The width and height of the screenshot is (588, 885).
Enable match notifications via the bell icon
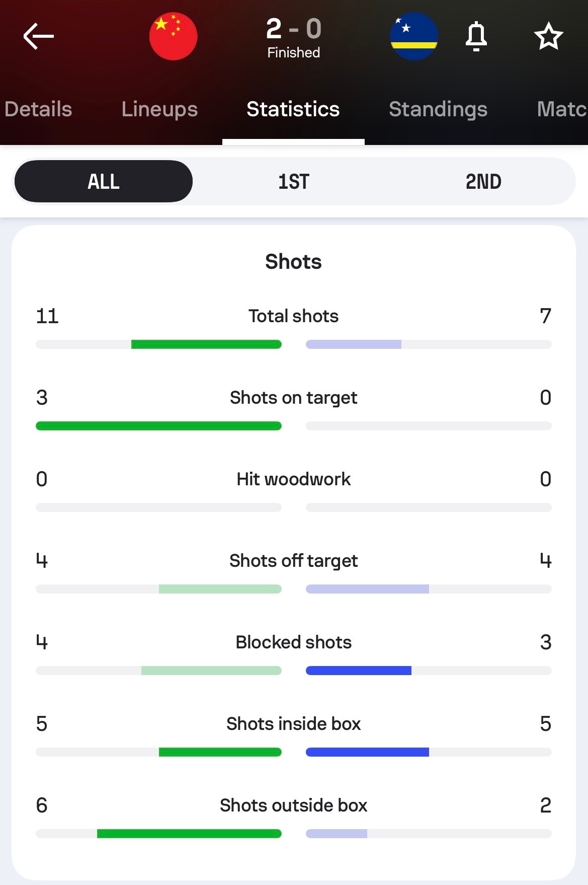click(476, 36)
